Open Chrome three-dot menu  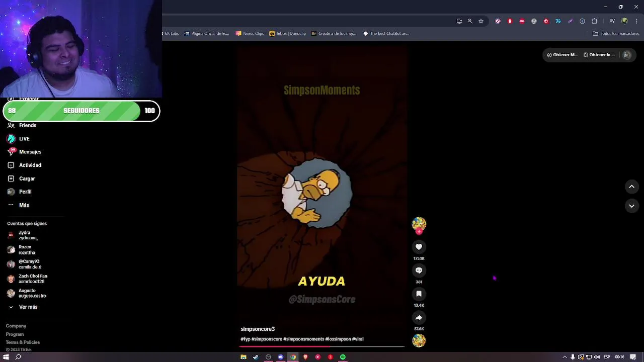click(x=636, y=21)
